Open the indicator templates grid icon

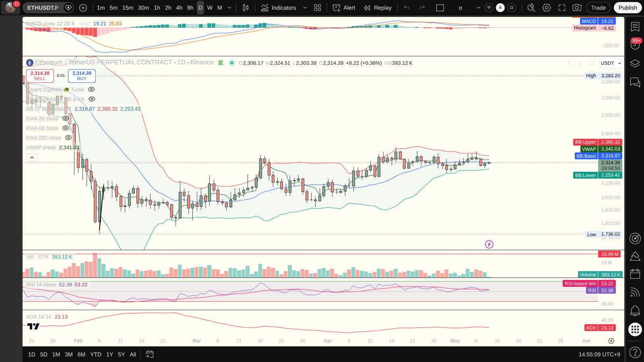pyautogui.click(x=318, y=8)
